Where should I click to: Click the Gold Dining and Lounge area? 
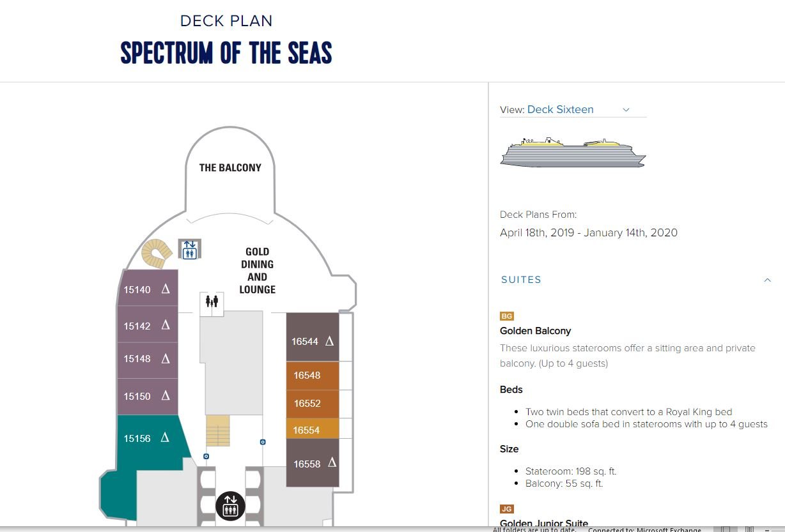(257, 270)
